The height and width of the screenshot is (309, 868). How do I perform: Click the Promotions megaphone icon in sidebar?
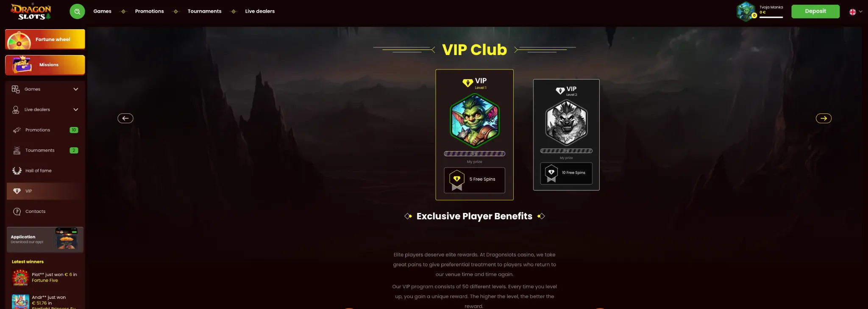click(x=17, y=130)
